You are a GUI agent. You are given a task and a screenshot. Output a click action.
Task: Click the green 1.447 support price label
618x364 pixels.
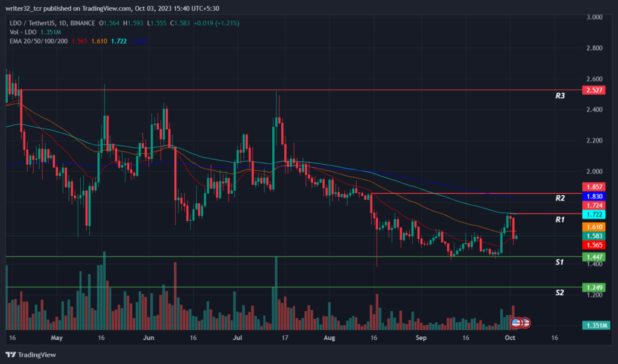[x=594, y=257]
